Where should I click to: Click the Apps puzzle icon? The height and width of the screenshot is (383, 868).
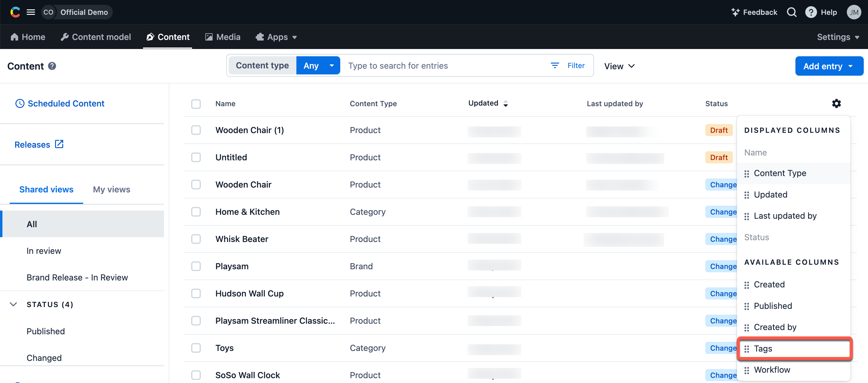pyautogui.click(x=260, y=37)
